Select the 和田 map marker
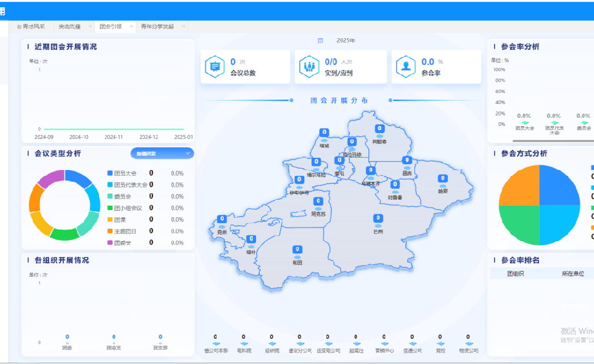This screenshot has height=364, width=594. click(297, 250)
